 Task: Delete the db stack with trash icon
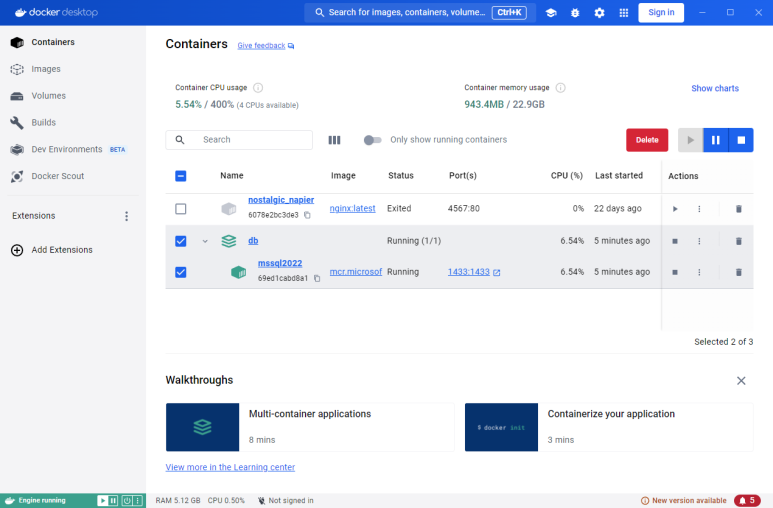pos(738,241)
